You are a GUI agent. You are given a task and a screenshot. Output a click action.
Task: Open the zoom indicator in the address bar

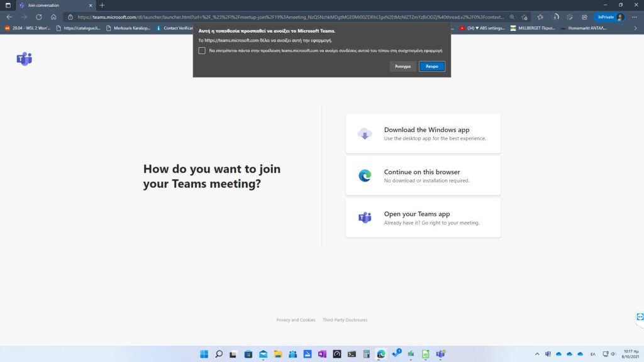[512, 17]
